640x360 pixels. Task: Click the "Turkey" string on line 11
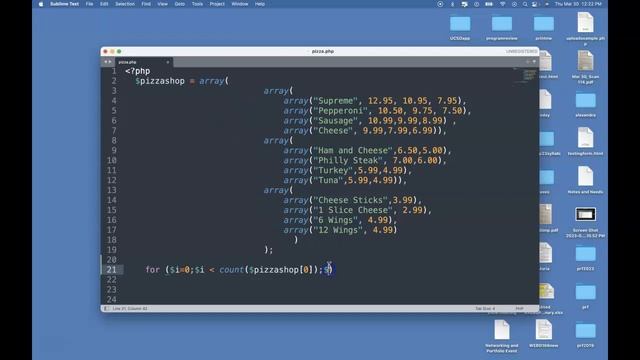pyautogui.click(x=333, y=170)
